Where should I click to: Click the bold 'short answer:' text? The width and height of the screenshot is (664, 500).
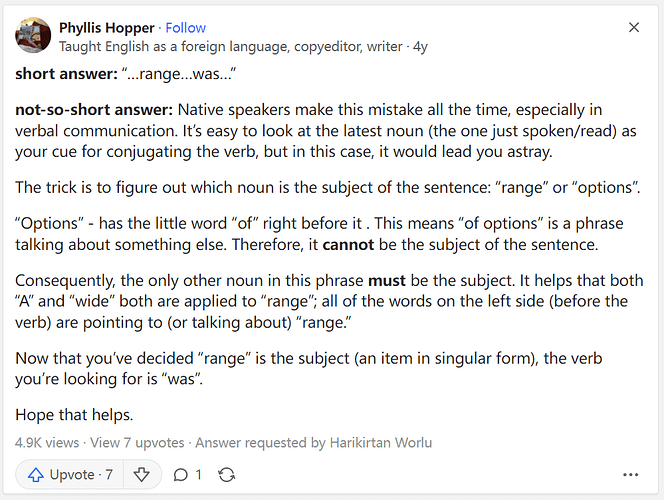coord(66,74)
